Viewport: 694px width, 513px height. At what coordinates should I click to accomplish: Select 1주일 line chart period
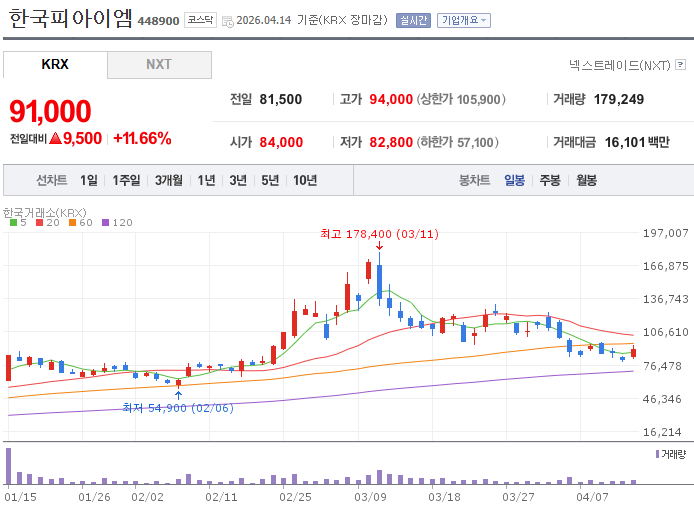tap(126, 180)
